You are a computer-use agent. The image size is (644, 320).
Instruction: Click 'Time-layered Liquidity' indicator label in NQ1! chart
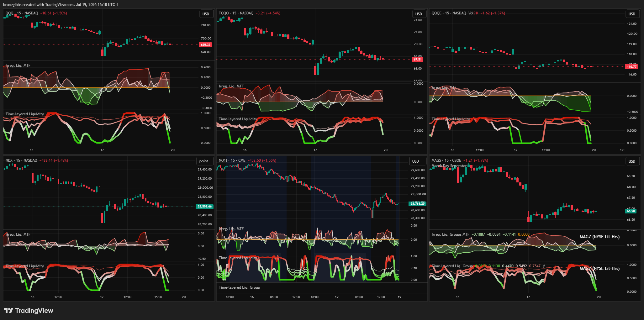pos(238,258)
